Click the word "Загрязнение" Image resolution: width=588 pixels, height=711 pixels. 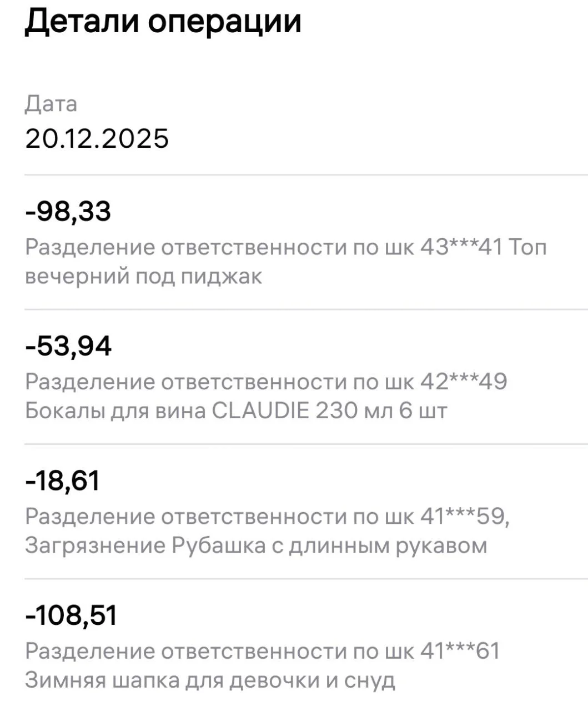(96, 545)
